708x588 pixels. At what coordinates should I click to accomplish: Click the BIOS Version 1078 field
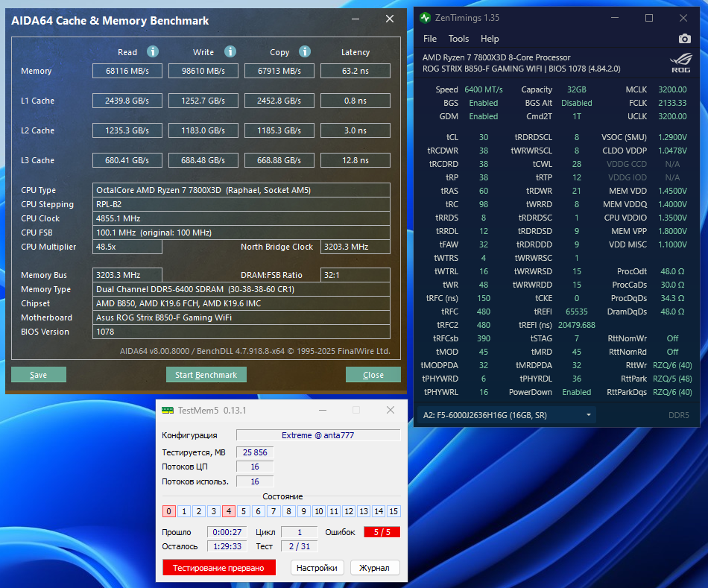pos(241,332)
